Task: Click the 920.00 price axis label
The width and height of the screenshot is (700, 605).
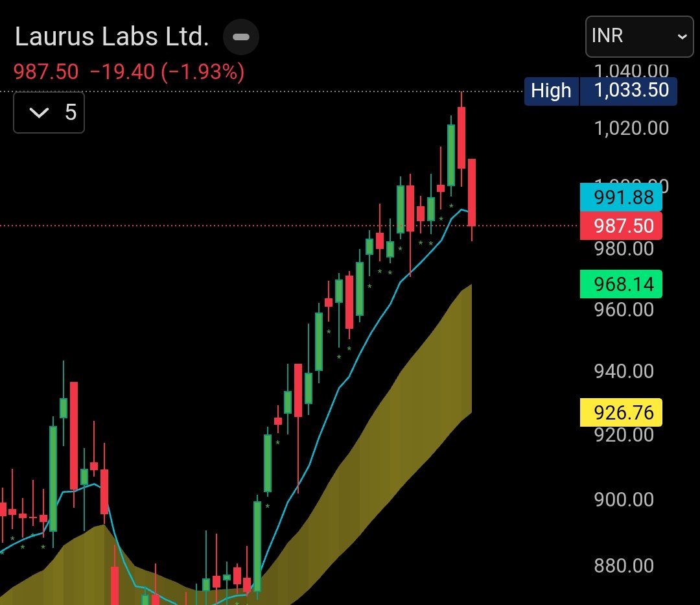Action: 624,435
